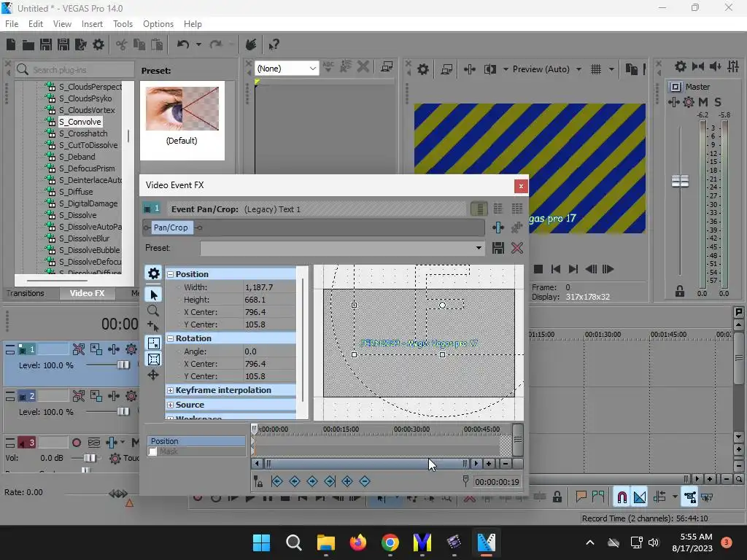Open File Explorer from the taskbar
Screen dimensions: 747x560
pyautogui.click(x=326, y=542)
